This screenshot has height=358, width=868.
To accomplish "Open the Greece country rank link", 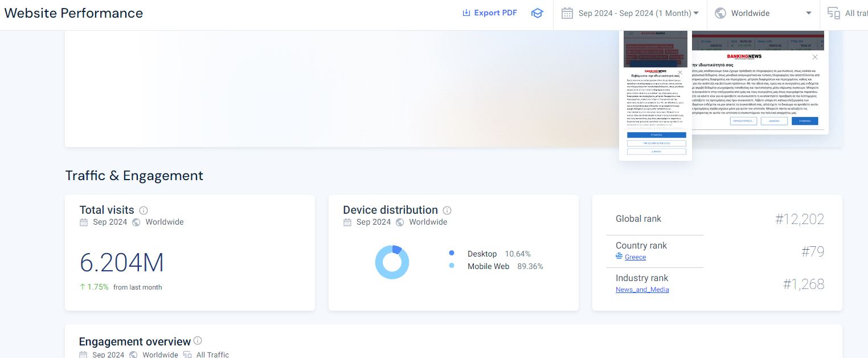I will (635, 257).
